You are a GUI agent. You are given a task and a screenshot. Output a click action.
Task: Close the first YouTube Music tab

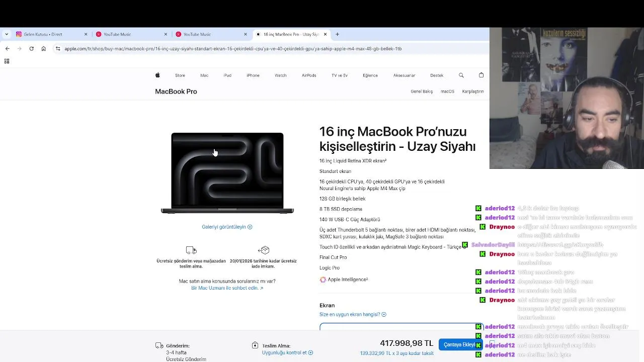coord(166,34)
